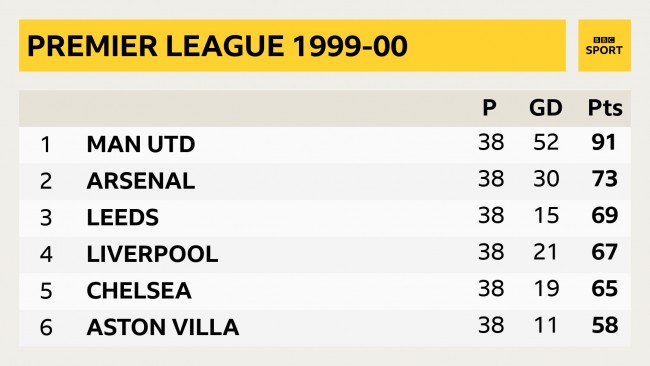Click rank number 1 in table

[x=46, y=145]
